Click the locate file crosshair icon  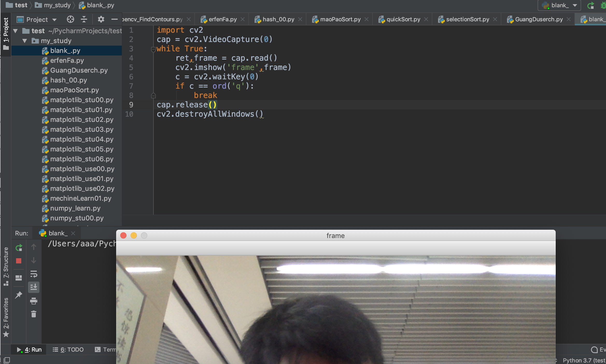click(x=70, y=19)
